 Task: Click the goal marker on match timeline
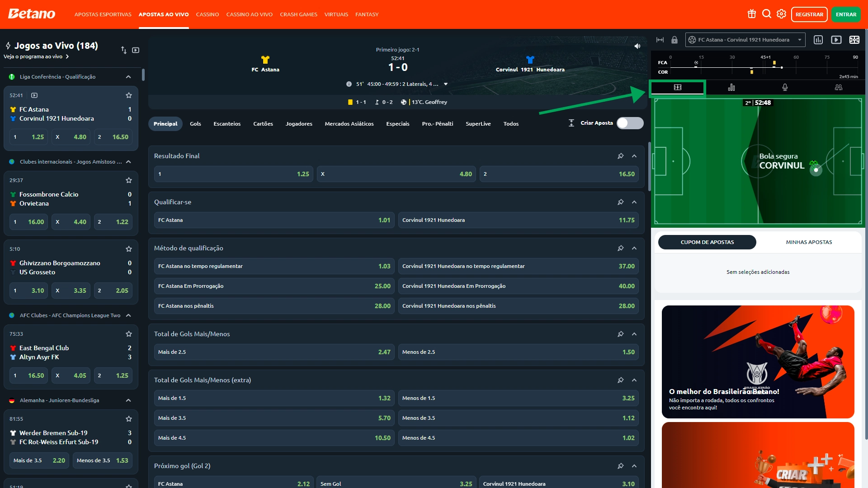click(696, 63)
